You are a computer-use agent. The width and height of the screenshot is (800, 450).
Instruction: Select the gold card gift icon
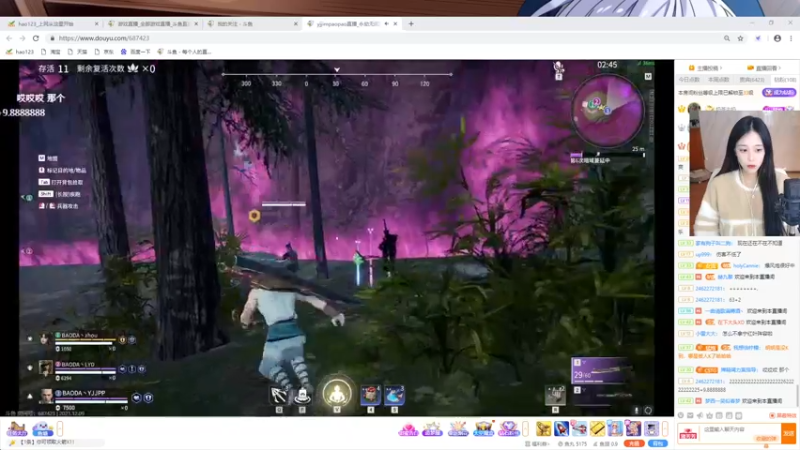pos(597,429)
